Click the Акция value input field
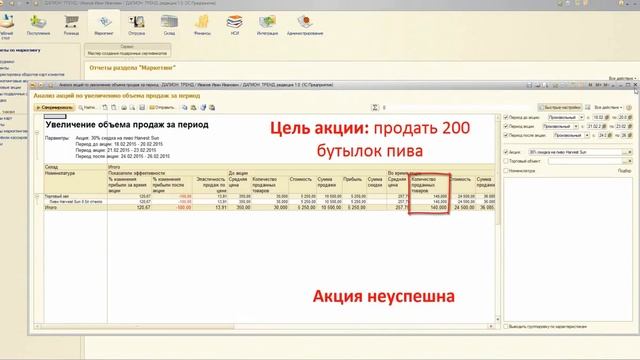 point(575,152)
